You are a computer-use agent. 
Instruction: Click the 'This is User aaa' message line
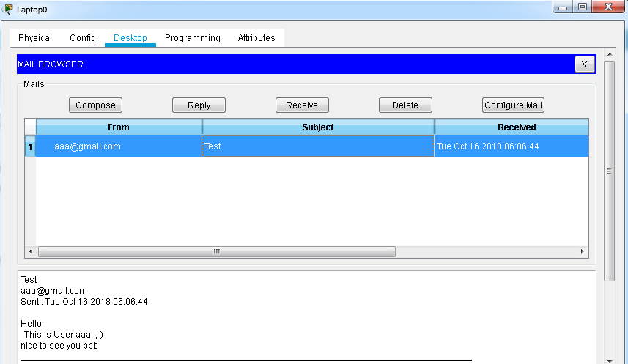64,335
